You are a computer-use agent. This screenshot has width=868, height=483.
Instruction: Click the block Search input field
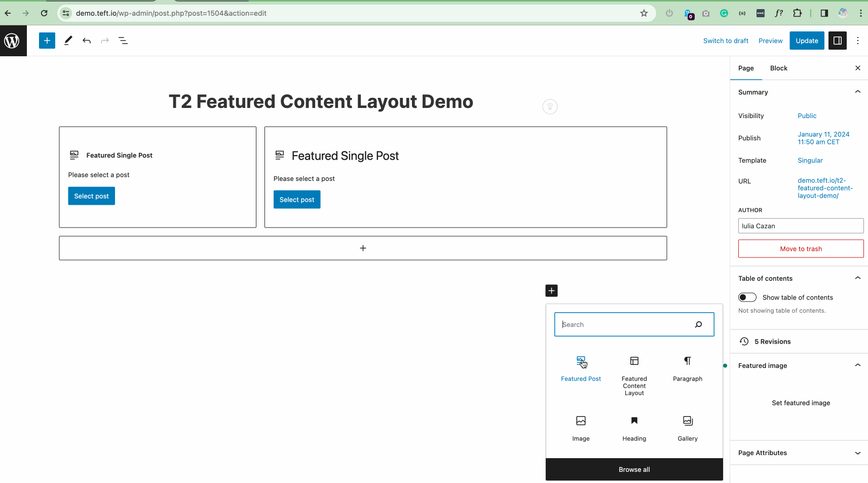[x=626, y=324]
